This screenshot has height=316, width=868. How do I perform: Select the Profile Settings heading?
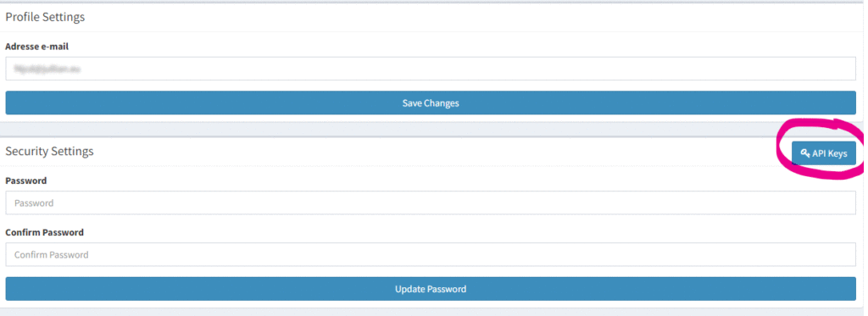click(x=45, y=17)
